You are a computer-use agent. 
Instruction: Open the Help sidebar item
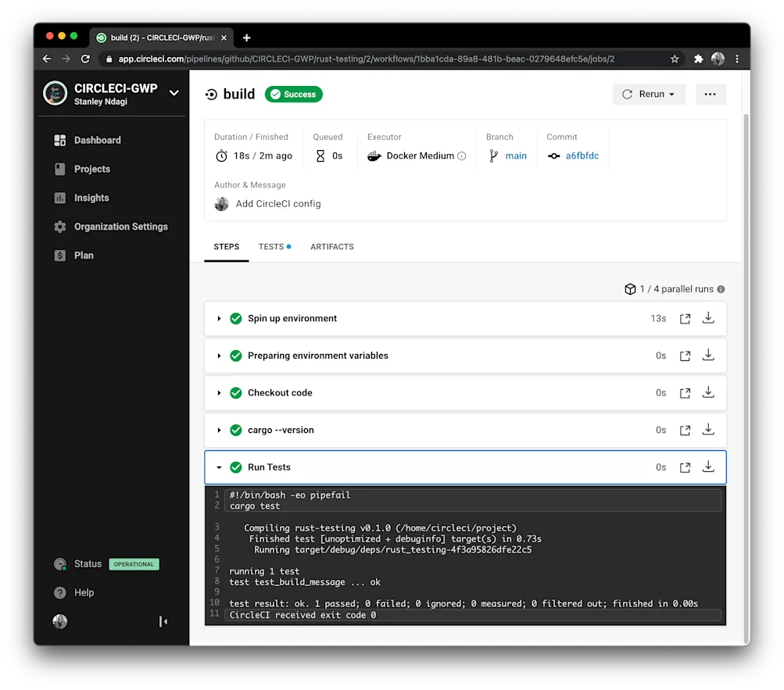(x=74, y=592)
